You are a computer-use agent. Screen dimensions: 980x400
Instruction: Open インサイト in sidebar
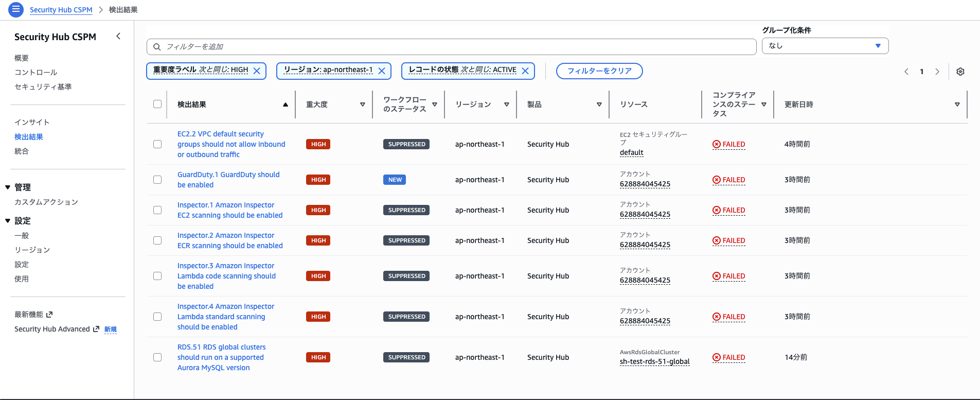[32, 123]
